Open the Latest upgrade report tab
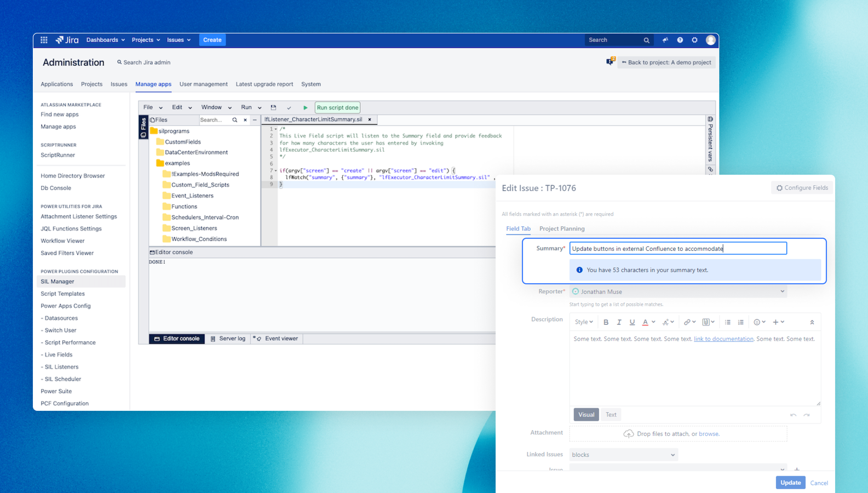The image size is (868, 493). click(265, 84)
